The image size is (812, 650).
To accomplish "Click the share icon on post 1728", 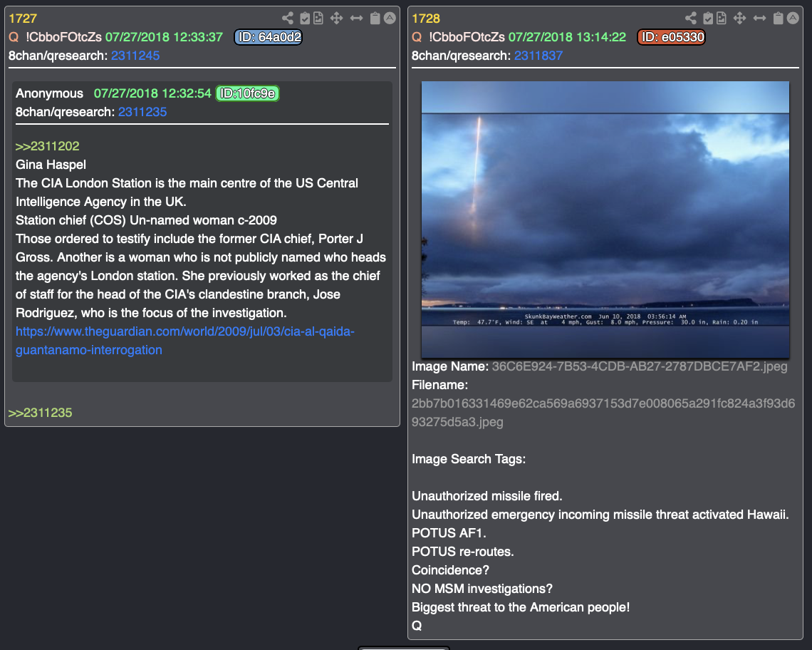I will click(691, 18).
